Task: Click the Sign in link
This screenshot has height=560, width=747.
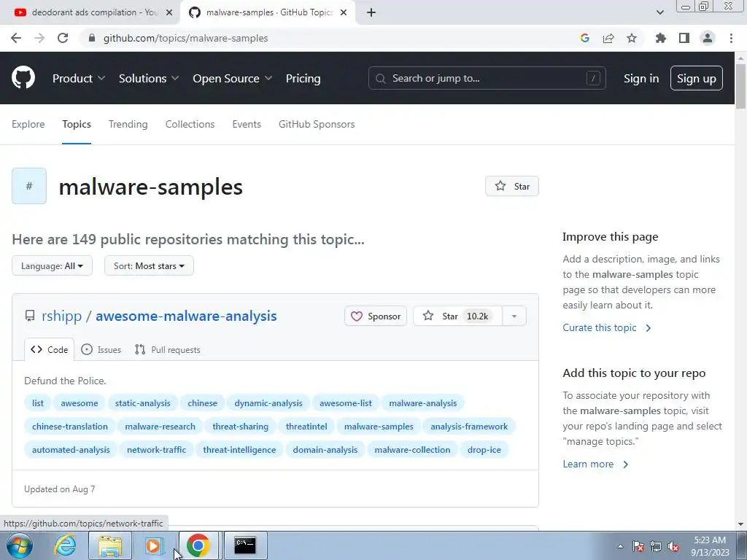Action: [641, 79]
